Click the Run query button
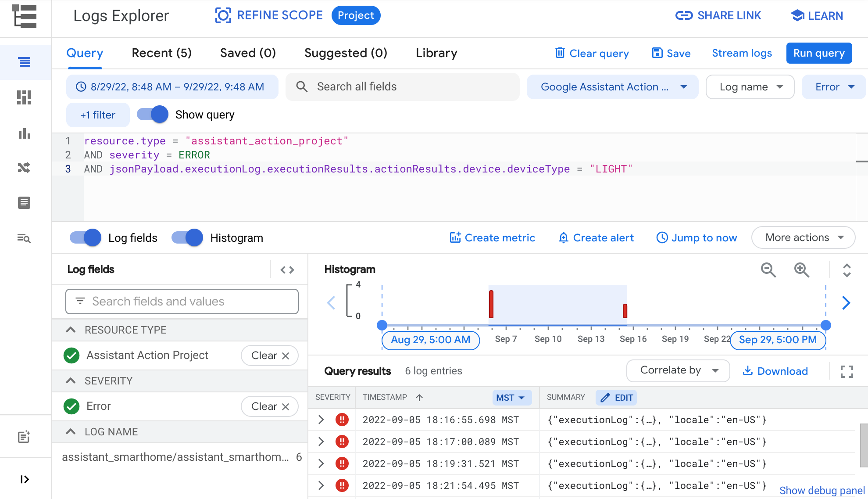868x499 pixels. 819,54
